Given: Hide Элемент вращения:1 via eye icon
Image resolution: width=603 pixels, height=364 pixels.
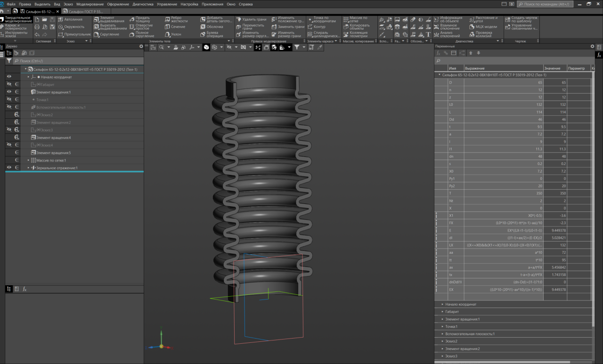Looking at the screenshot, I should [x=9, y=92].
